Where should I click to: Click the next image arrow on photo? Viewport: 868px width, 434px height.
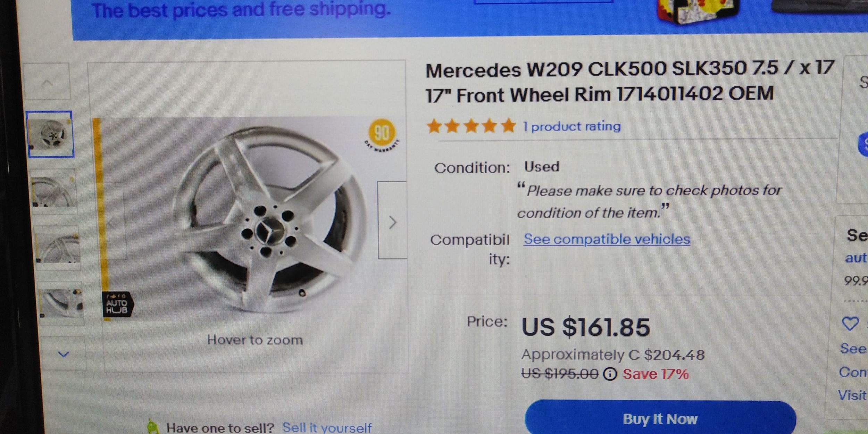[x=392, y=220]
